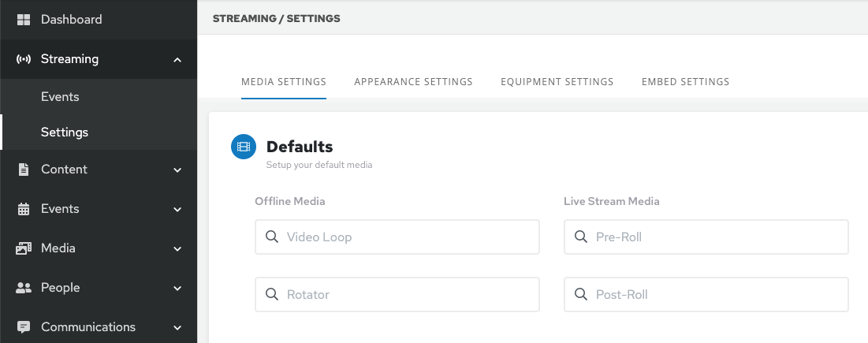Click the Streaming broadcast icon
Image resolution: width=868 pixels, height=343 pixels.
coord(23,59)
